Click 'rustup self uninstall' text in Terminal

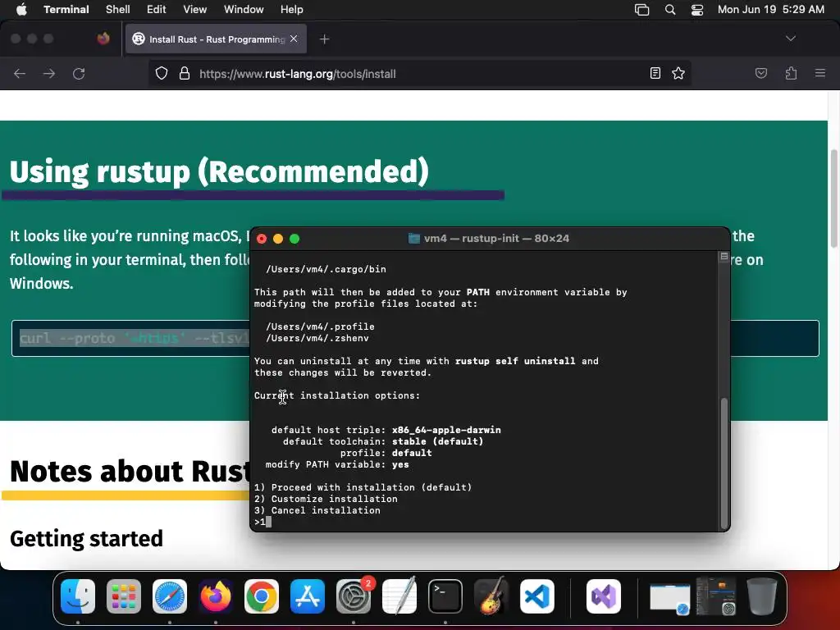515,361
